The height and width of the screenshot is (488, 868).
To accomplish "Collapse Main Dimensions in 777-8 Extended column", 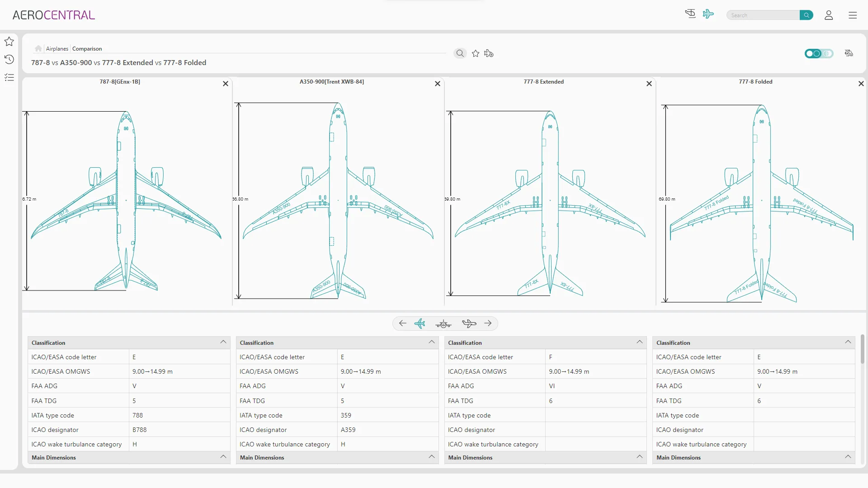I will pos(640,457).
